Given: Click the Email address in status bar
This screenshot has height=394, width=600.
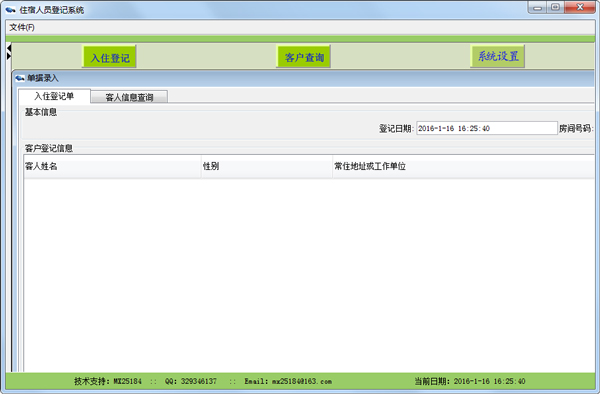Looking at the screenshot, I should [x=288, y=381].
